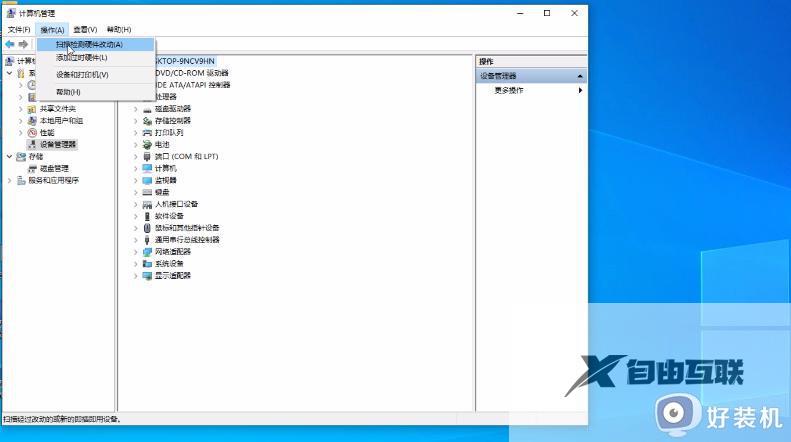Select the 共享文件夹 folder icon
Screen dimensions: 791x442
[32, 108]
